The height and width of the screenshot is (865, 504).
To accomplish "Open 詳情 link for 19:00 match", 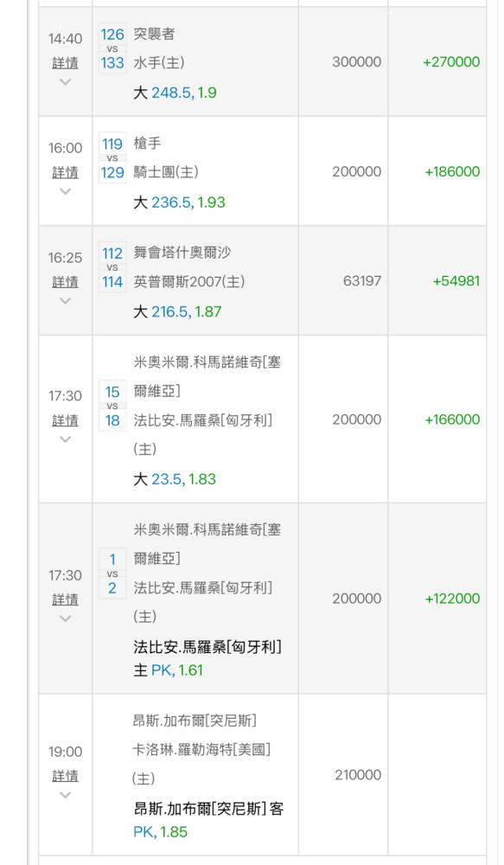I will pyautogui.click(x=65, y=776).
